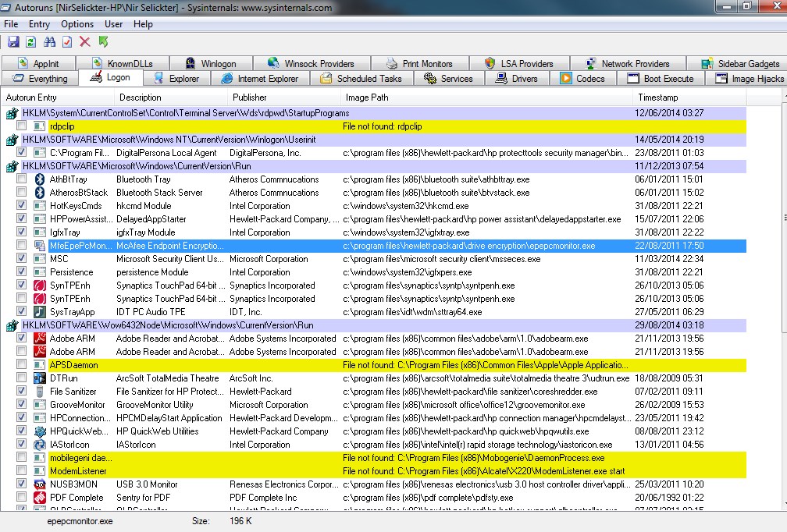Enable the rdpclip entry checkbox
Viewport: 787px width, 532px height.
pos(22,126)
